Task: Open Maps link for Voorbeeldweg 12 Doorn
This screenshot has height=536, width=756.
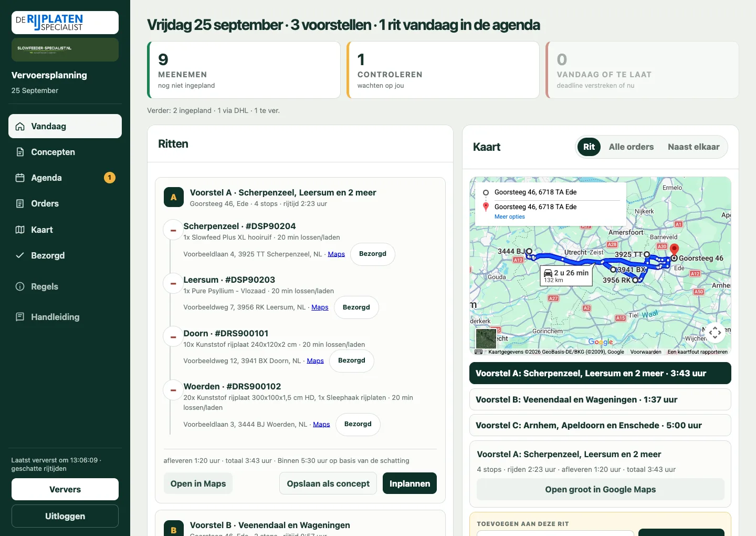Action: [x=316, y=361]
